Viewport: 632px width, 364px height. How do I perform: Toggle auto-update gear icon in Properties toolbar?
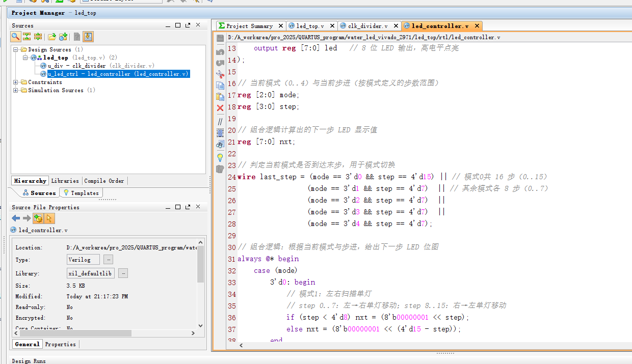(38, 218)
